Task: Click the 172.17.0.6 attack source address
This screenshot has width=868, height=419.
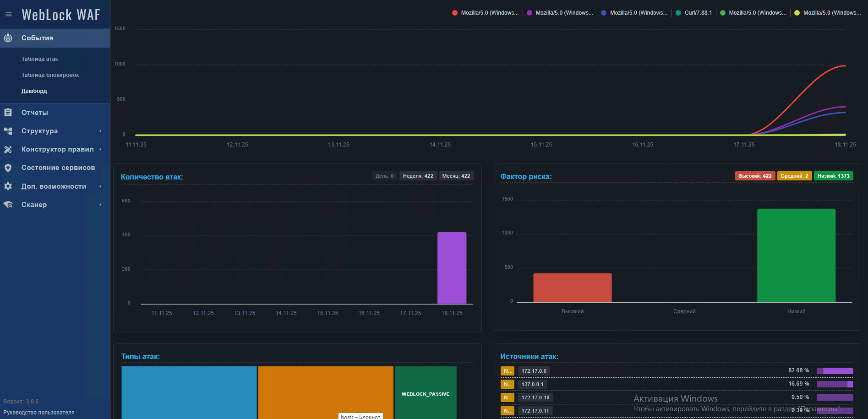Action: 534,371
